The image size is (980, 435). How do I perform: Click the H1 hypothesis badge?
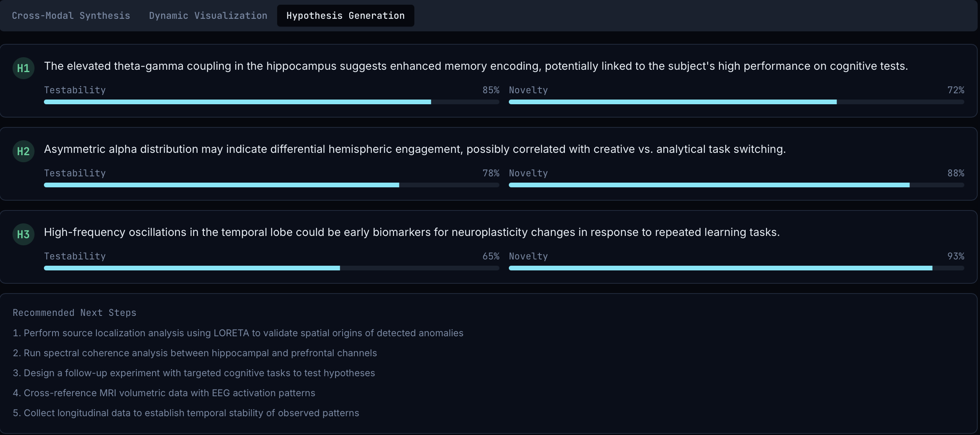pos(24,68)
